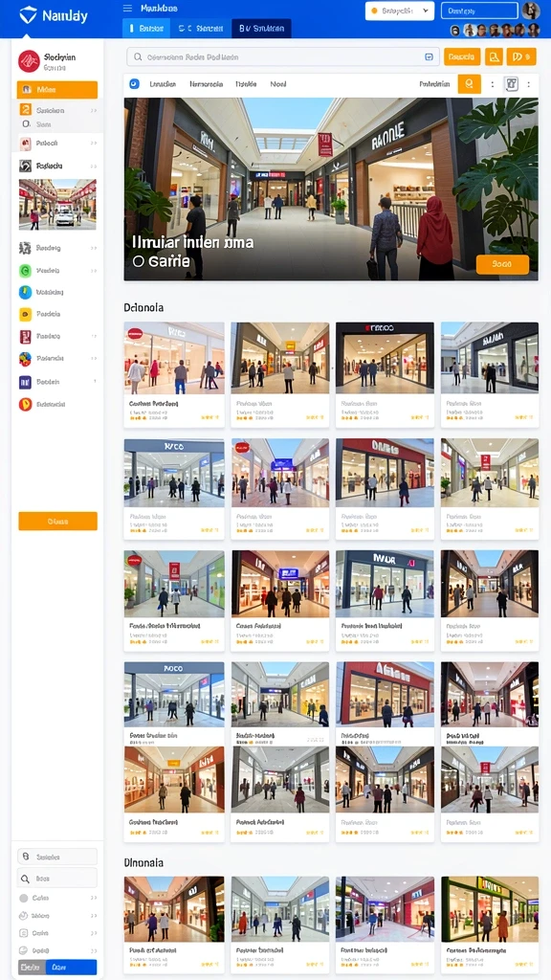Select the first blue tab in the header
The height and width of the screenshot is (980, 551).
(146, 28)
